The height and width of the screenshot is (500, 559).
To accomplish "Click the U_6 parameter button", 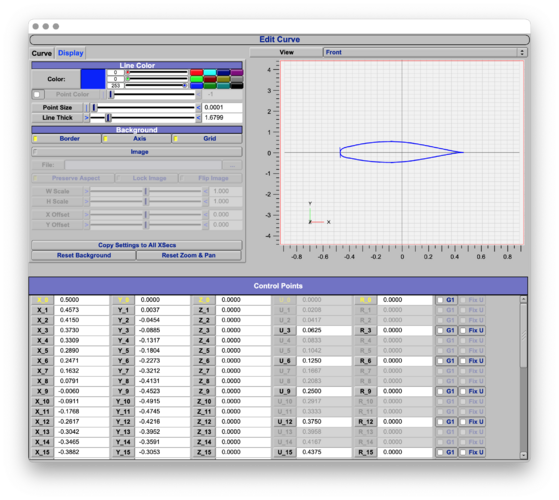I will pos(284,361).
